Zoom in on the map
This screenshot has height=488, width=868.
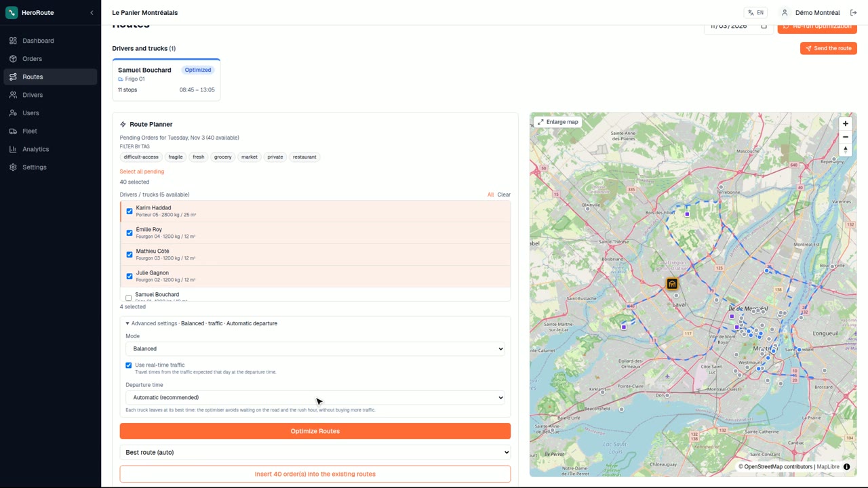point(845,124)
